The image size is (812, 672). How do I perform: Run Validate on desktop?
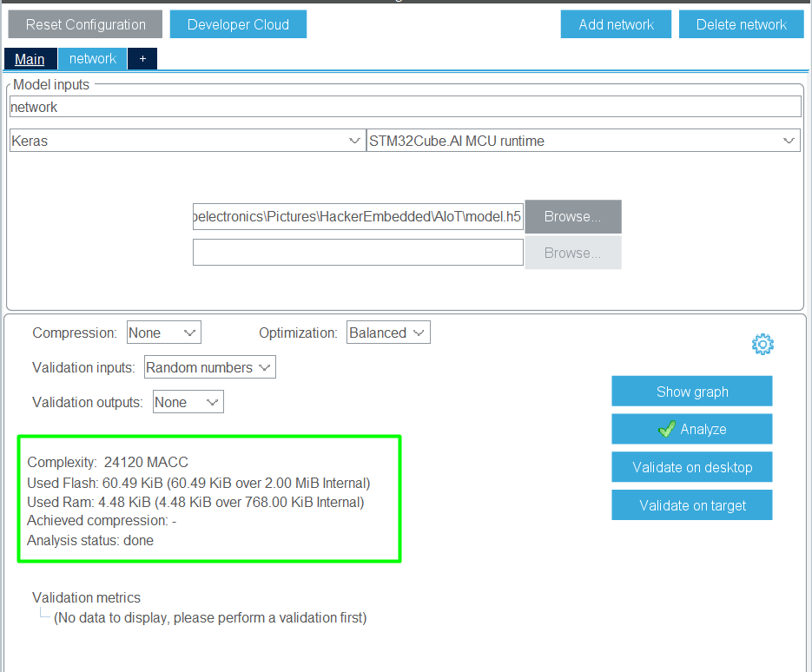tap(691, 467)
